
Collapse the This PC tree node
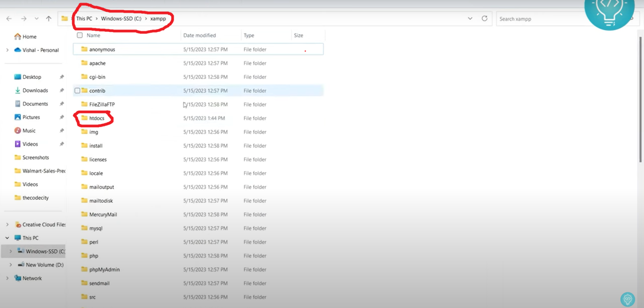point(7,238)
